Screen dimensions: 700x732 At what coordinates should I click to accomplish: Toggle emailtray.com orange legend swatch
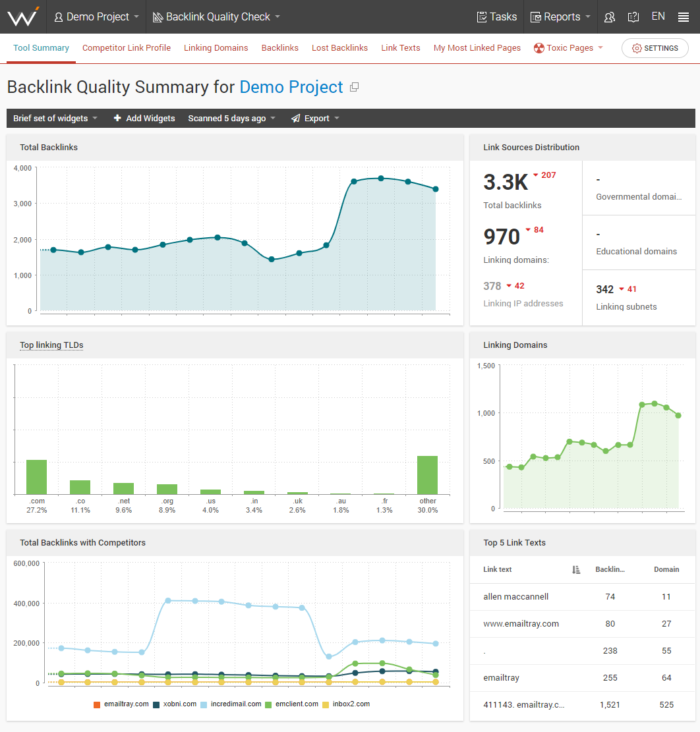(97, 704)
